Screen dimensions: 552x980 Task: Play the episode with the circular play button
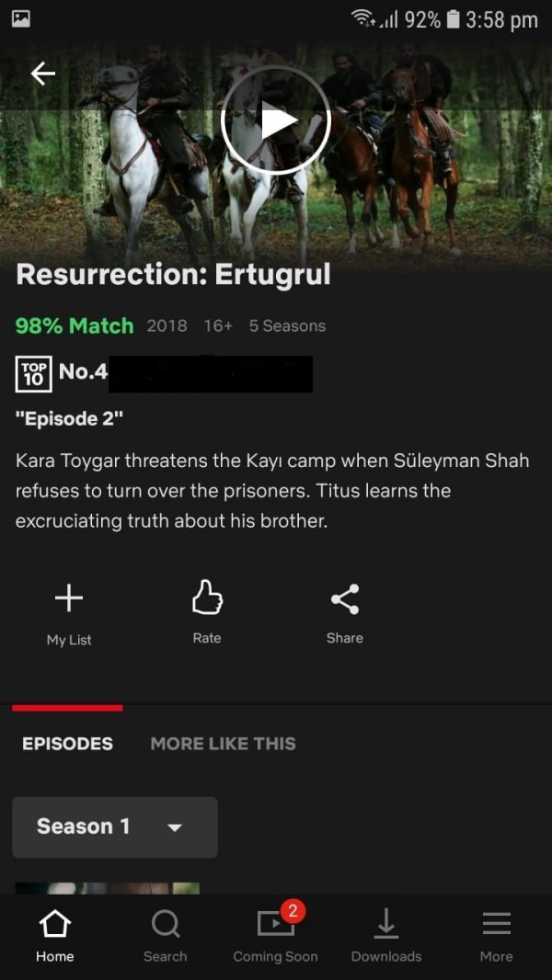click(276, 121)
